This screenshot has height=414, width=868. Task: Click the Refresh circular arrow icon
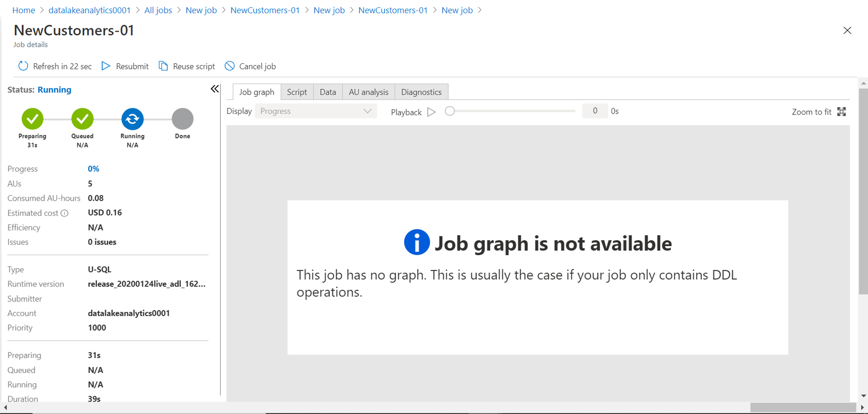click(x=23, y=66)
